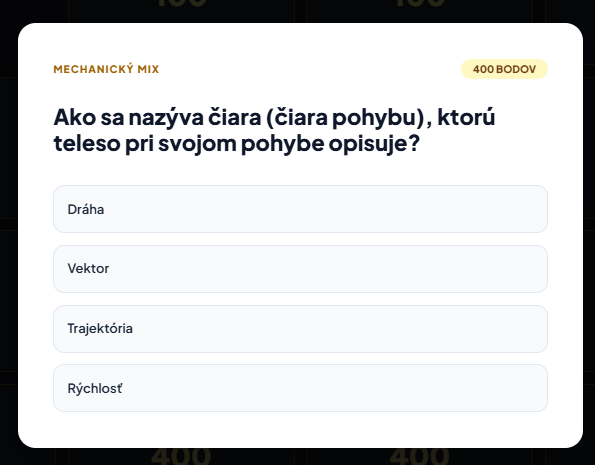The height and width of the screenshot is (465, 595).
Task: Click the "400 BODOV" points badge
Action: (504, 69)
